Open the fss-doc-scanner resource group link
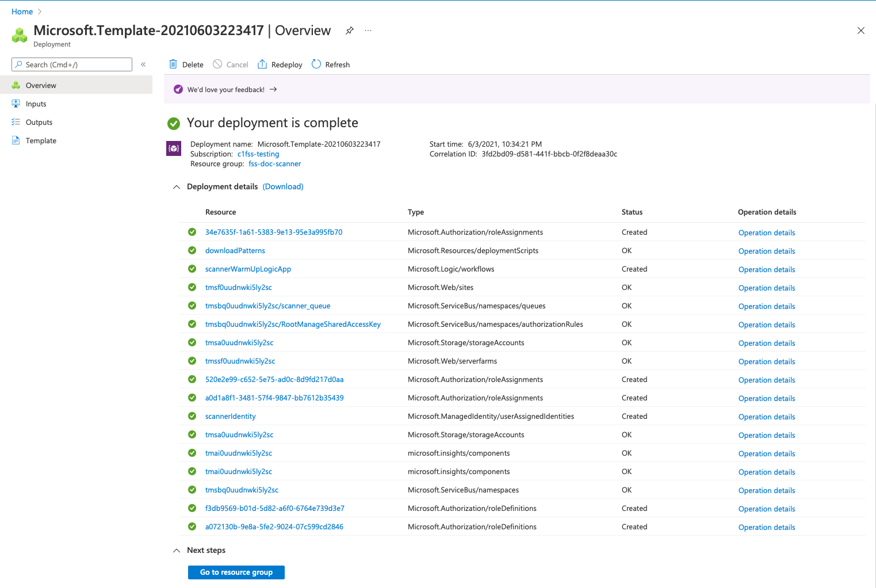876x588 pixels. (x=274, y=164)
